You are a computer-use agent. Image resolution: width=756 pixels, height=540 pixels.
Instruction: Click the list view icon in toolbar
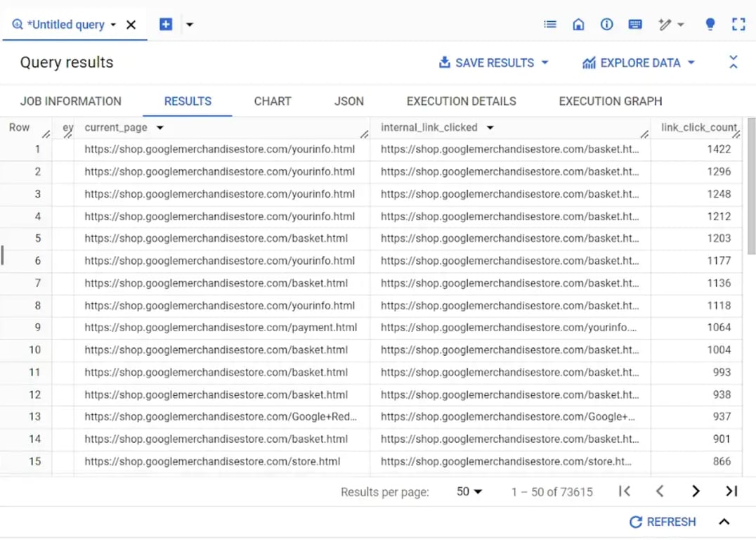[x=549, y=24]
